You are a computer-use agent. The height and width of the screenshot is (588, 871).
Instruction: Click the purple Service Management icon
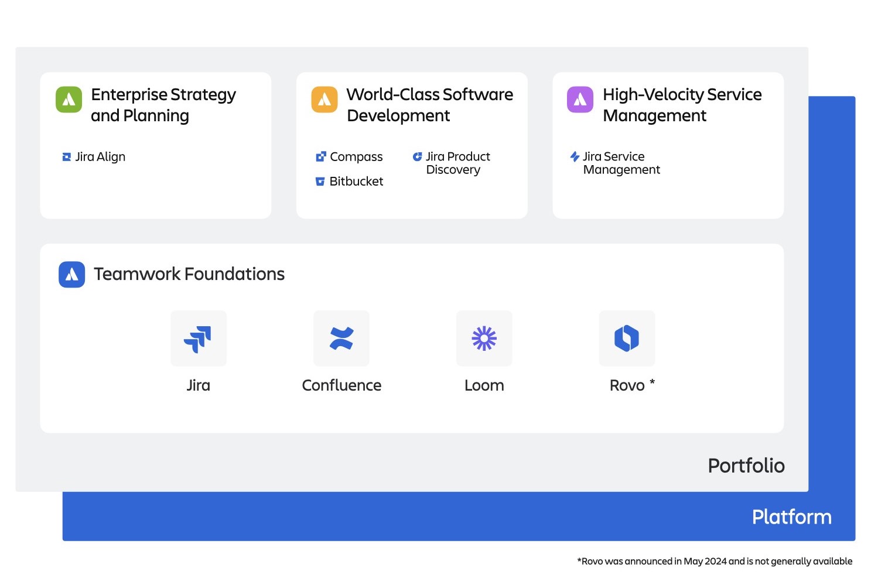point(580,100)
